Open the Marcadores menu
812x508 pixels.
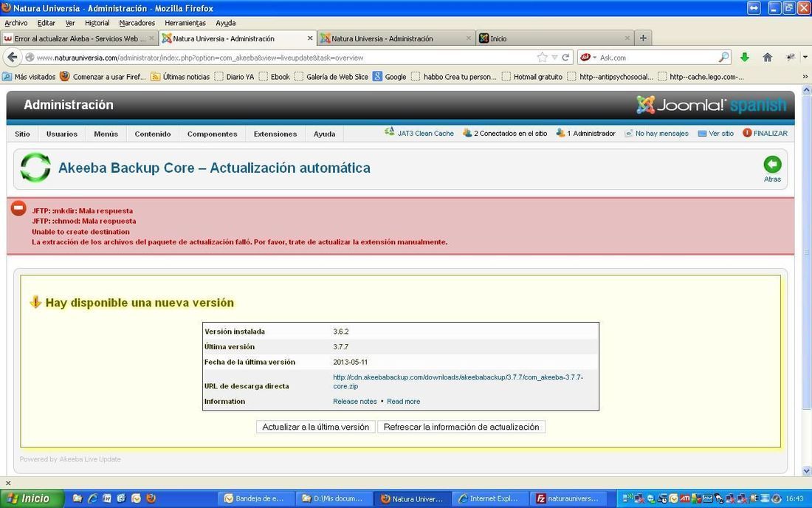(x=137, y=23)
